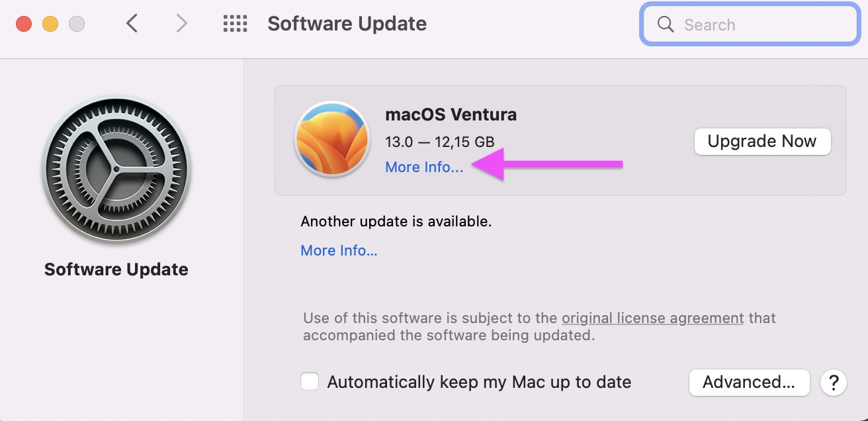This screenshot has width=868, height=421.
Task: Expand More Info details for Ventura 13.0
Action: pyautogui.click(x=424, y=167)
